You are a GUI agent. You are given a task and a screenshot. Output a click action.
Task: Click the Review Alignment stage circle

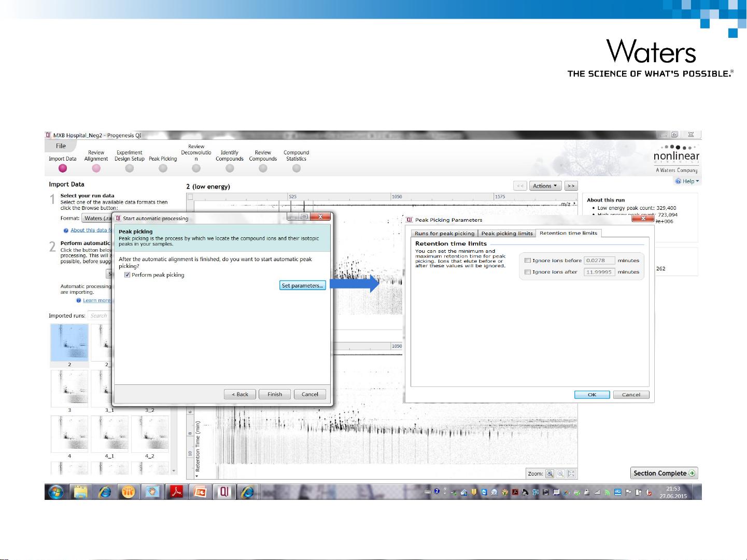(x=96, y=168)
